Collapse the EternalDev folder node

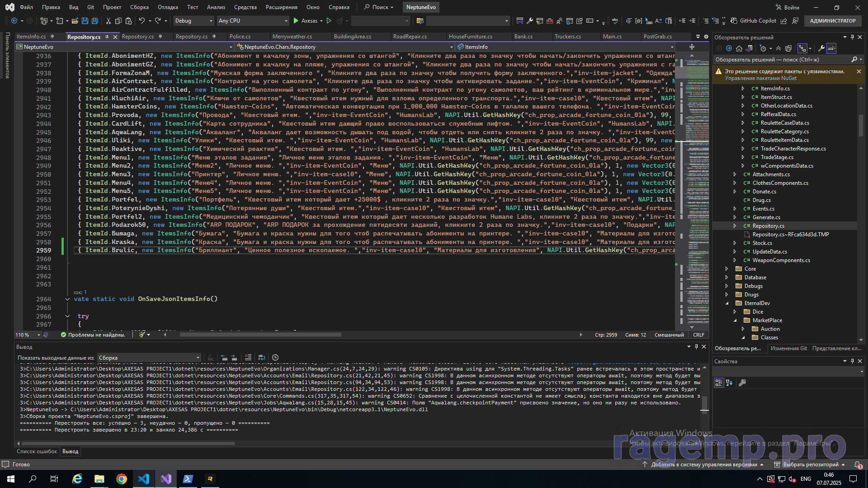(x=726, y=303)
